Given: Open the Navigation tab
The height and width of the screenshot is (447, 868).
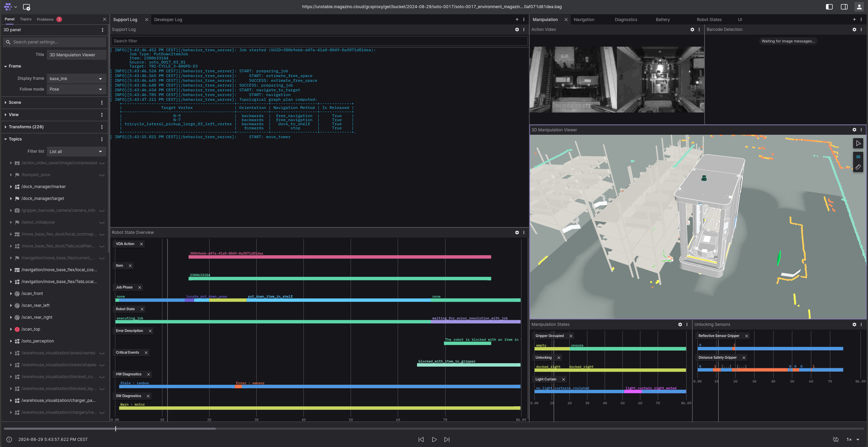Looking at the screenshot, I should click(584, 20).
